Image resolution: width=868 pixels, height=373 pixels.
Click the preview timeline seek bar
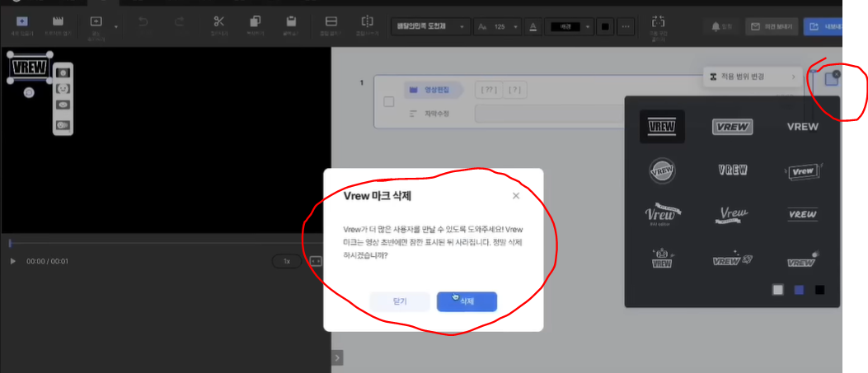click(166, 243)
